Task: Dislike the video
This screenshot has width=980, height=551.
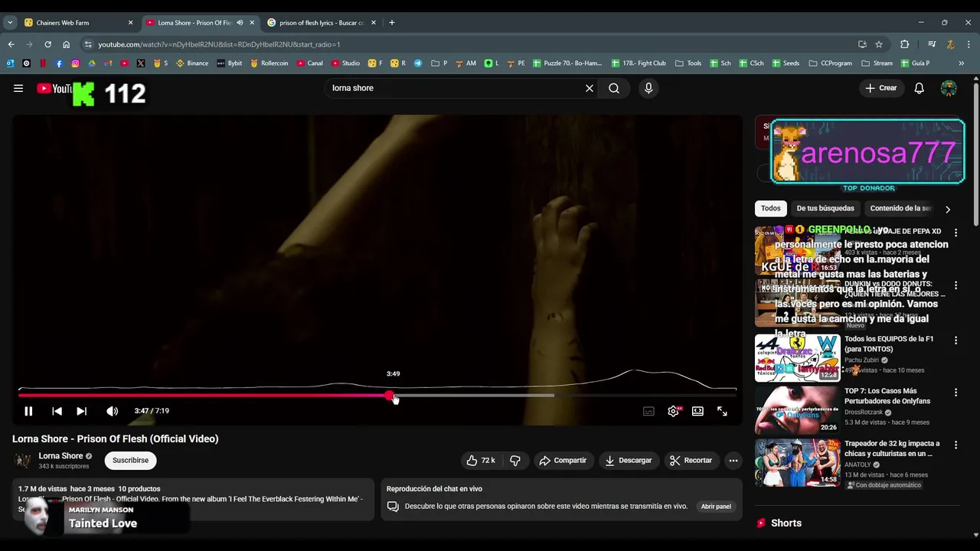Action: [x=515, y=461]
